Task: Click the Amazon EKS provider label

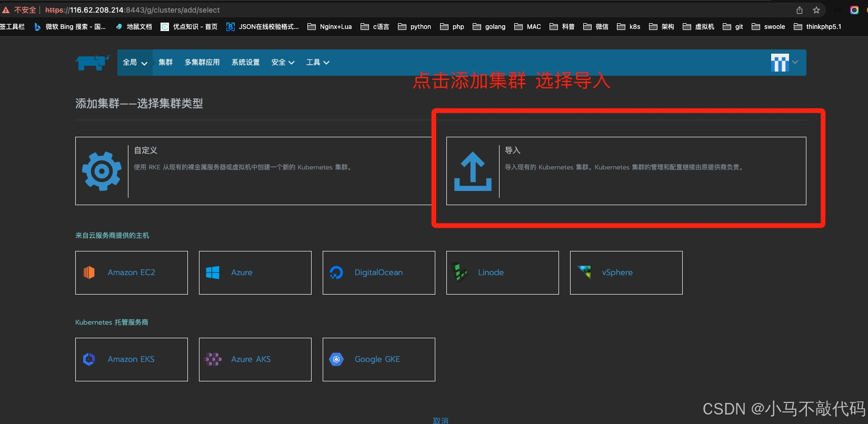Action: 131,359
